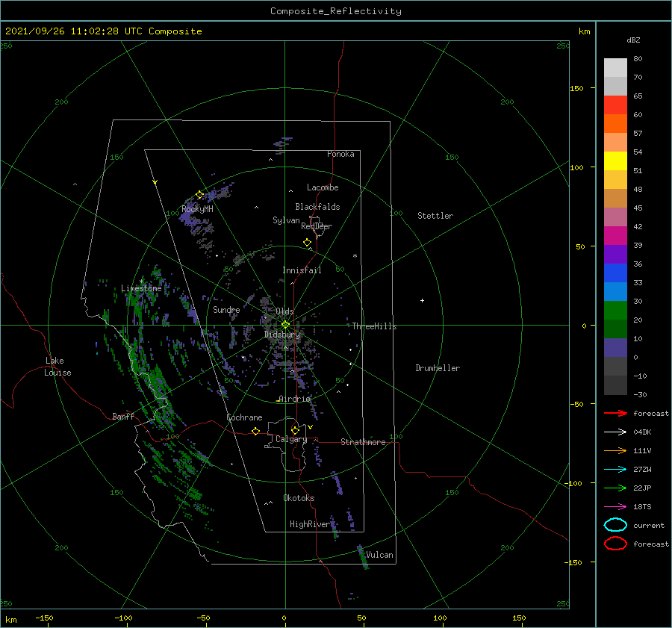The height and width of the screenshot is (628, 672).
Task: Click yellow diamond marker below Cochrane
Action: (x=256, y=431)
